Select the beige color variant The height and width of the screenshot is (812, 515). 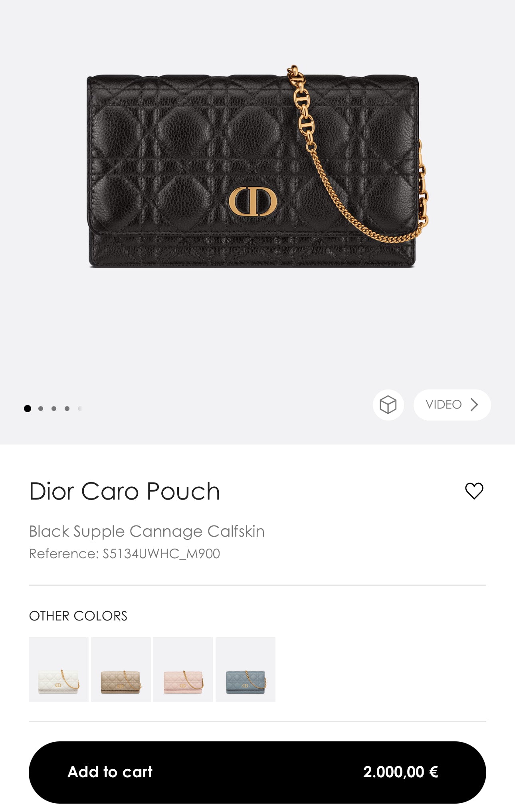[x=121, y=670]
